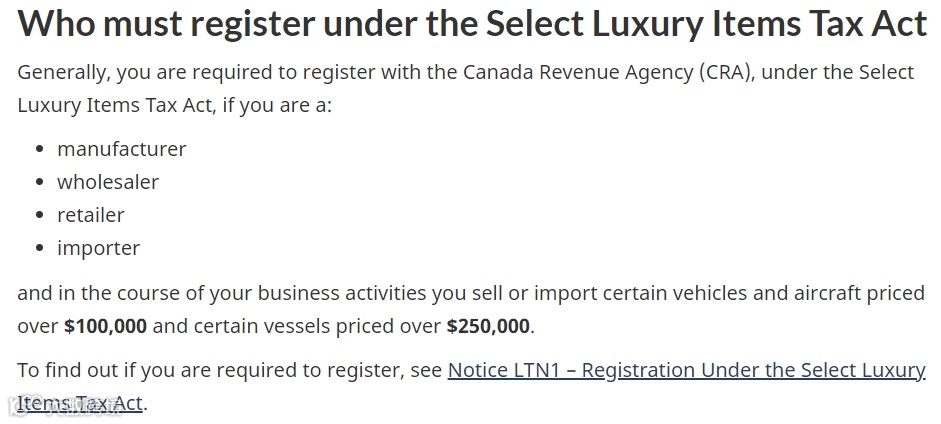Select the "importer" list item
The height and width of the screenshot is (424, 941).
tap(98, 248)
